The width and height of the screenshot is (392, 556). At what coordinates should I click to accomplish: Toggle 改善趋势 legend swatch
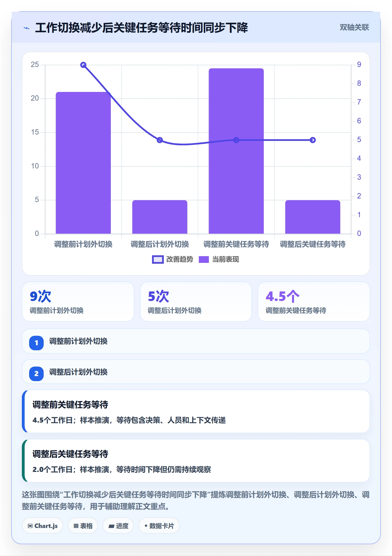tap(158, 260)
